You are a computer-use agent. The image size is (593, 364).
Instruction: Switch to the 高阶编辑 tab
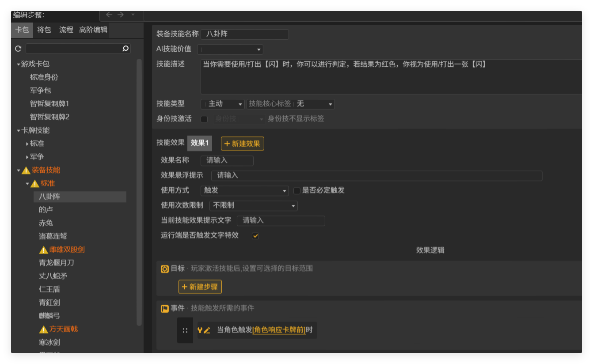tap(93, 30)
